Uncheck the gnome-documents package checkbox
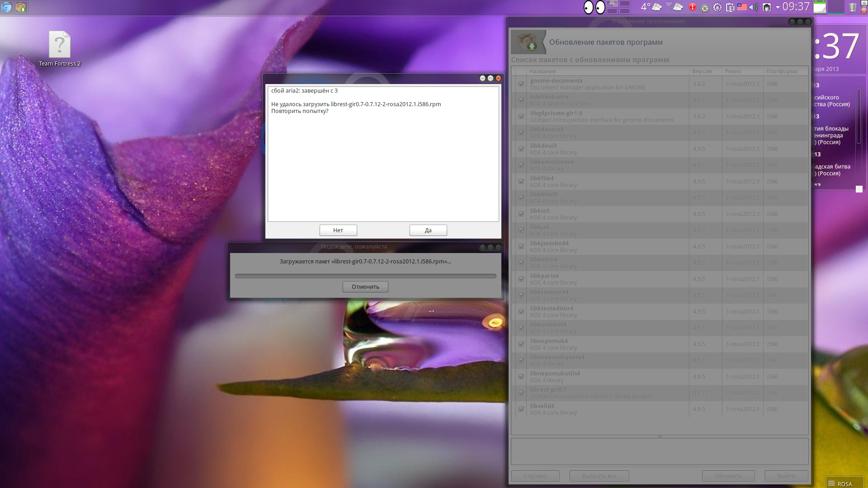Screen dimensions: 868x488 [x=521, y=84]
